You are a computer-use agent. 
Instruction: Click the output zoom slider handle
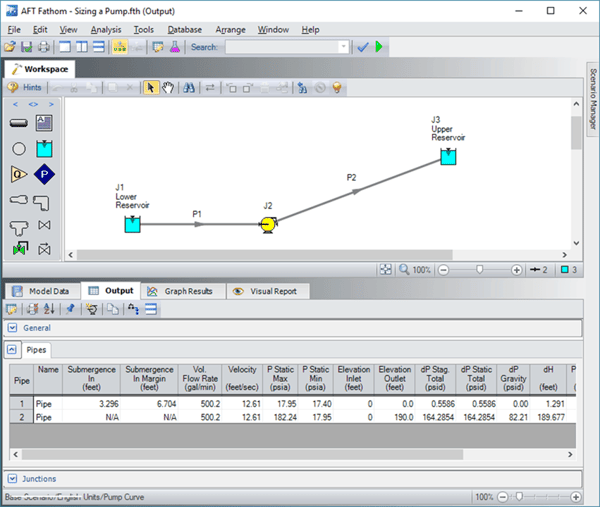[519, 497]
